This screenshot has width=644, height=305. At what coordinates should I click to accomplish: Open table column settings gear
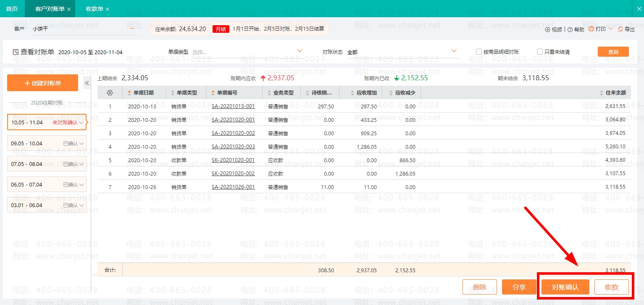[110, 93]
